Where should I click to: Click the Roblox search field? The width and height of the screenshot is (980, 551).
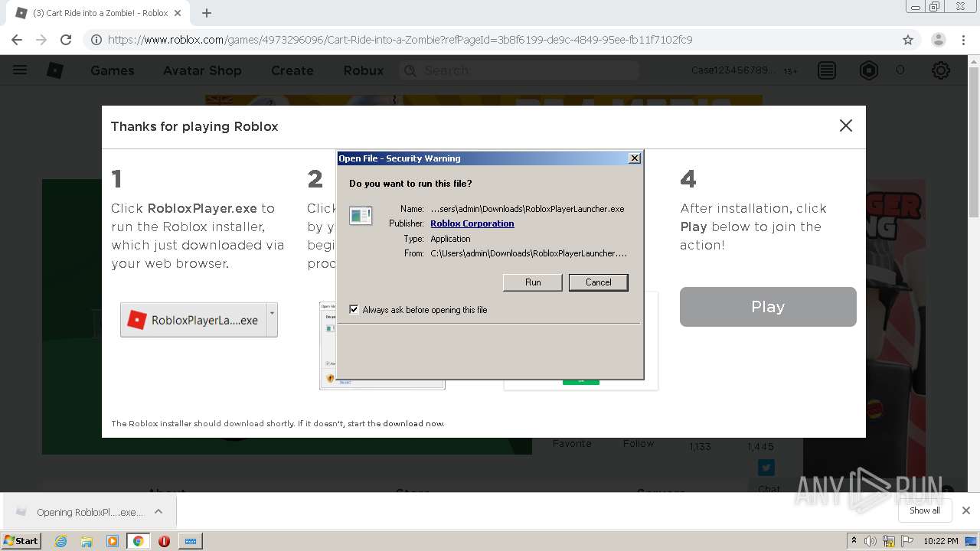click(x=518, y=70)
